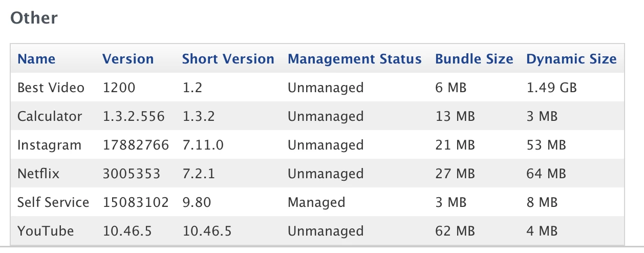Click Instagram version number 17882766
The image size is (644, 253).
136,145
